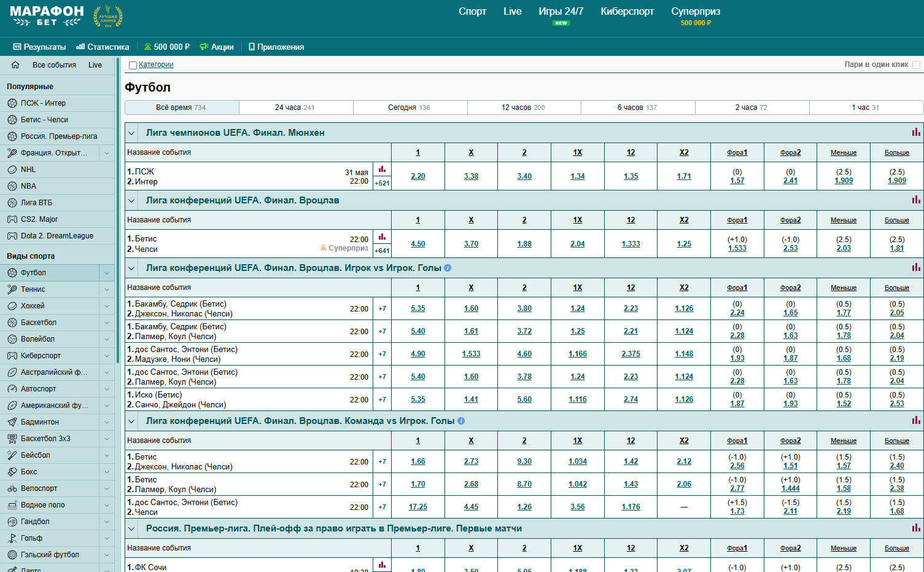
Task: Open the NHL hockey puck item
Action: (x=28, y=170)
